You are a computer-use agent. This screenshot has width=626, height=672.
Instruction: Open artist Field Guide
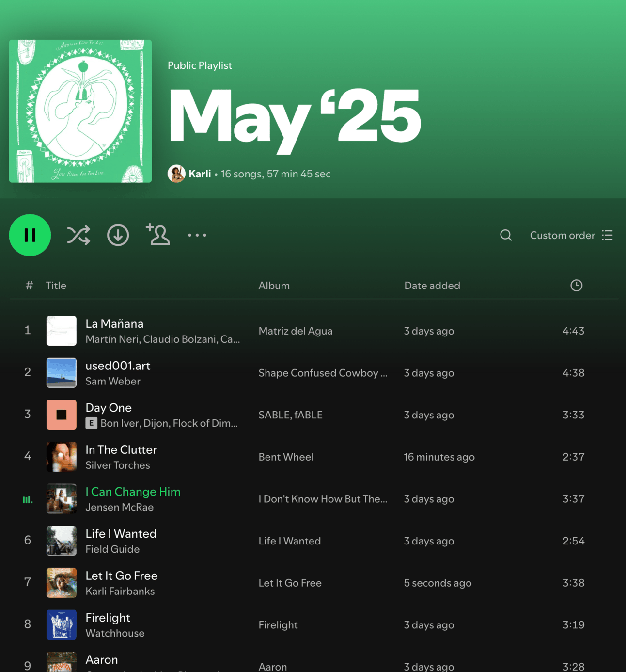point(112,549)
